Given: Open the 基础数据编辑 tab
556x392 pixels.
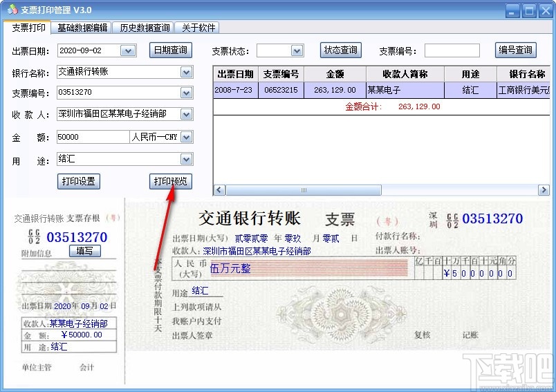Looking at the screenshot, I should 82,28.
